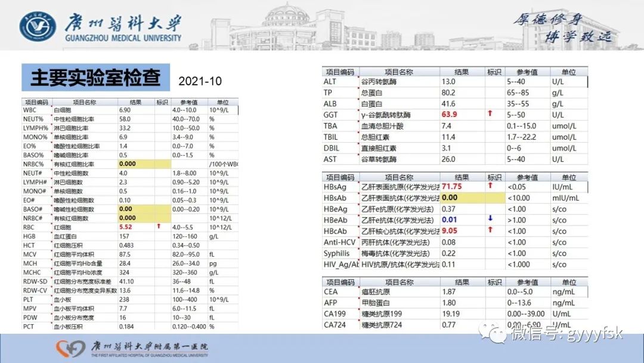Select the 主要实验室检查 title box
644x363 pixels.
point(95,77)
